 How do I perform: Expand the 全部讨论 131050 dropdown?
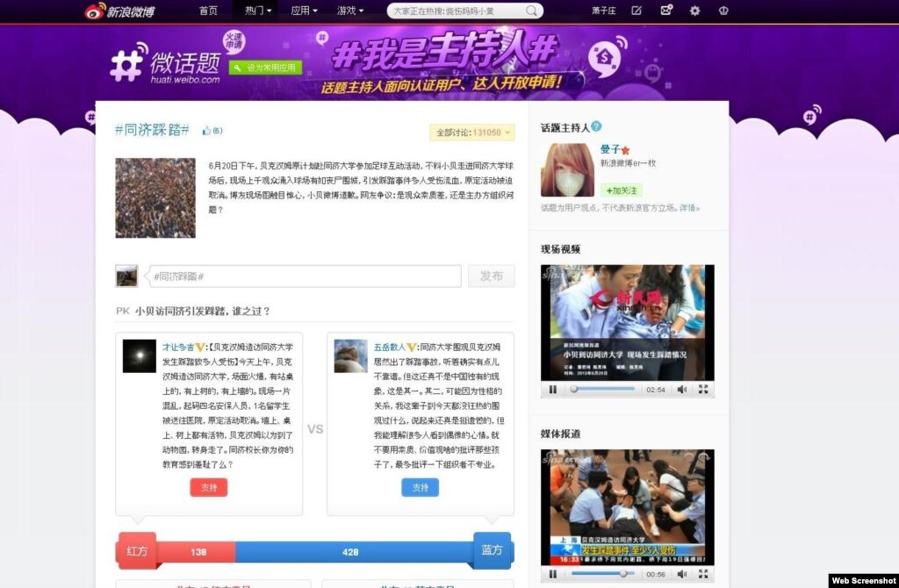point(471,133)
